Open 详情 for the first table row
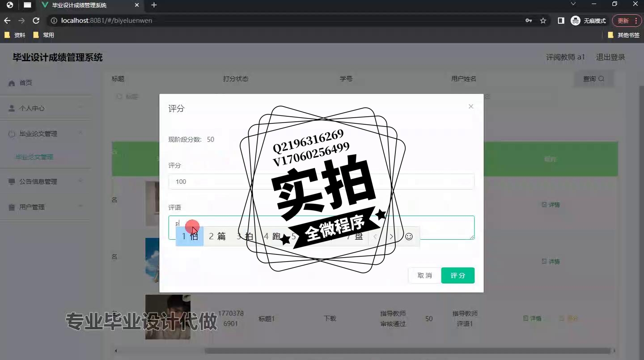The image size is (644, 360). [551, 205]
